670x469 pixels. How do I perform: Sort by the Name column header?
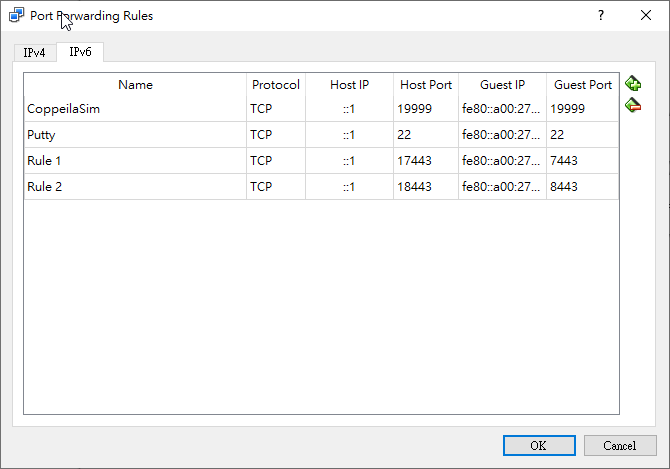click(x=135, y=85)
